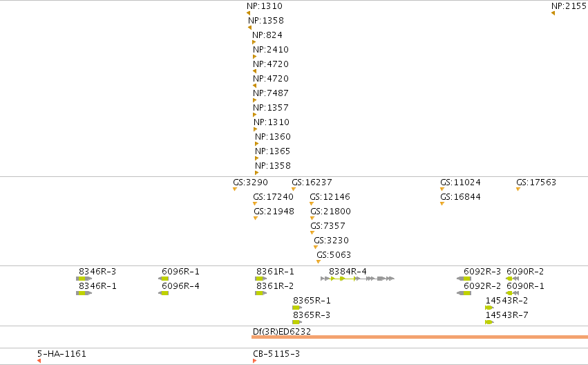Open the NP:1360 label
The width and height of the screenshot is (588, 365).
click(273, 137)
